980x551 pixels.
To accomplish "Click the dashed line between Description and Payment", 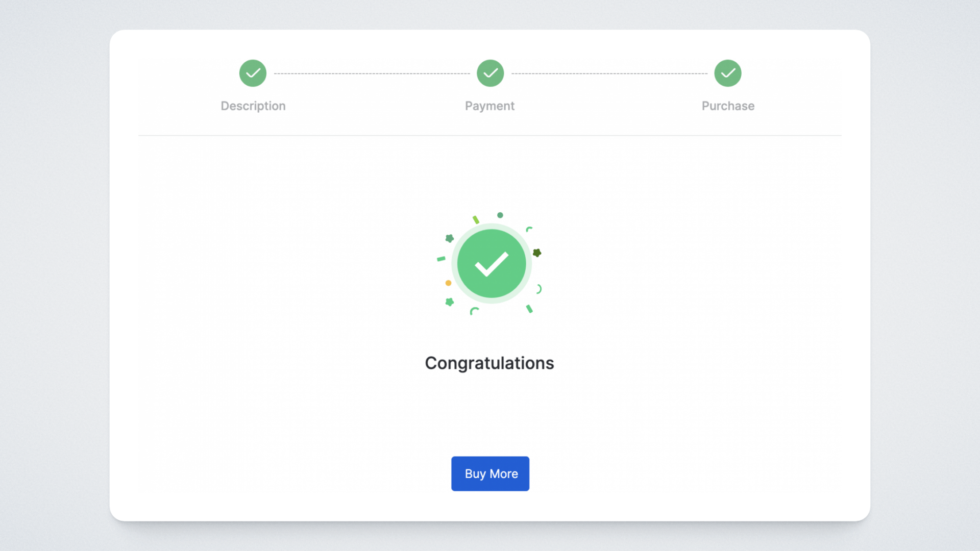I will (x=372, y=73).
